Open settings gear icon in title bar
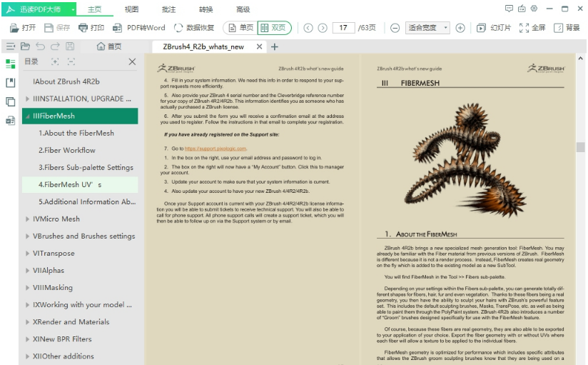Viewport: 588px width, 365px height. tap(534, 9)
